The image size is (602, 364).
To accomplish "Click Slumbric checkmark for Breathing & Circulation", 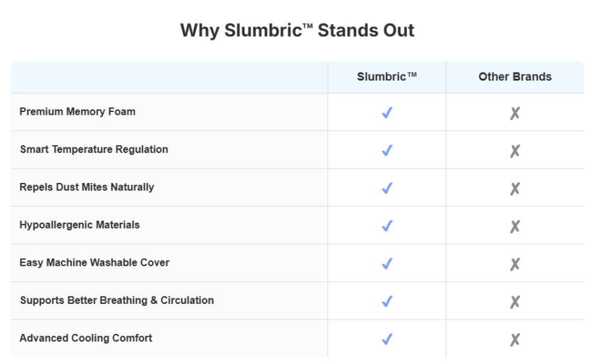I will pos(387,301).
